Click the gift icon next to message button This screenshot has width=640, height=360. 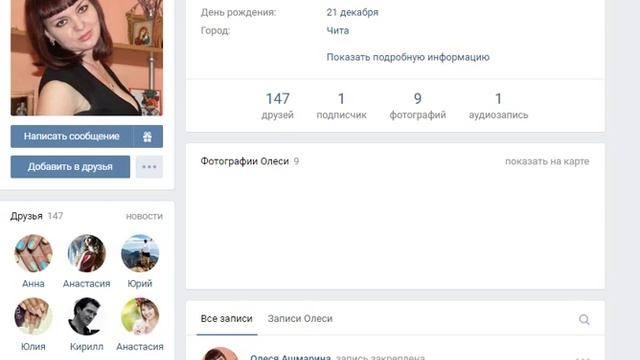pos(147,136)
